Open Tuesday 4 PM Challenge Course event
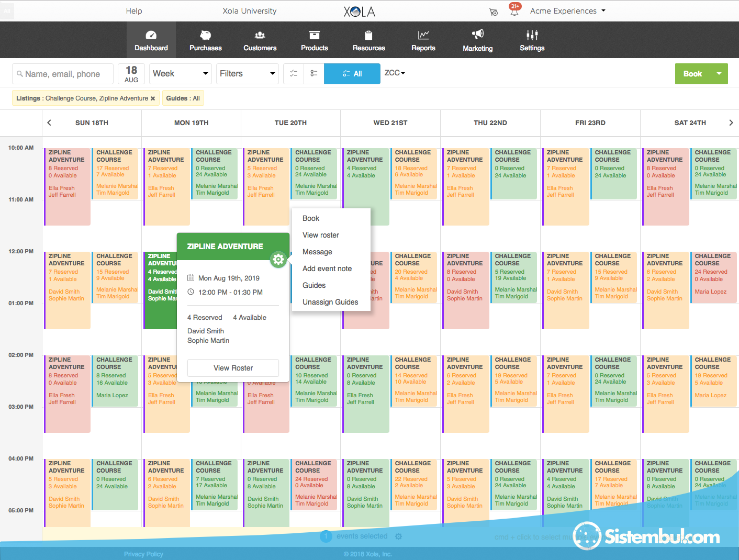This screenshot has width=739, height=560. click(x=314, y=485)
